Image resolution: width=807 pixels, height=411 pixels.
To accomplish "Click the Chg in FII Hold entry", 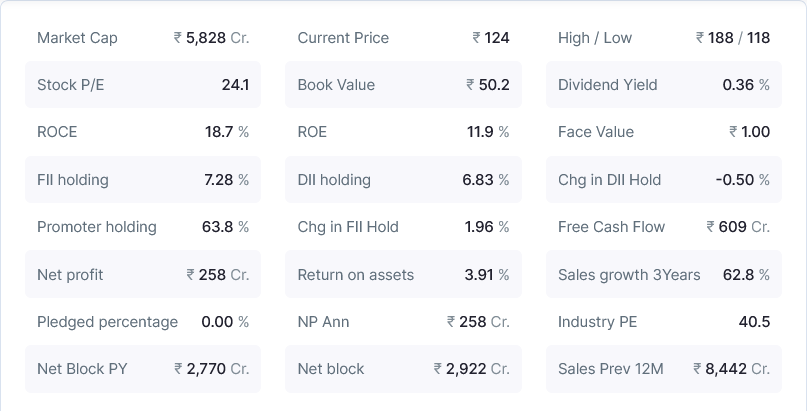I will (403, 227).
